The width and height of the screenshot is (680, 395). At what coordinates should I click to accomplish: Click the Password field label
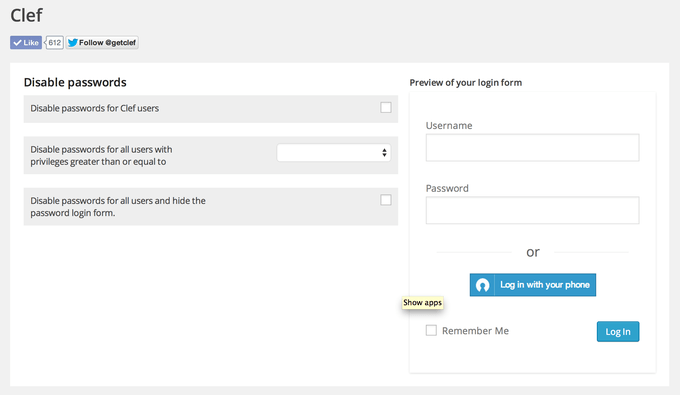pos(447,188)
